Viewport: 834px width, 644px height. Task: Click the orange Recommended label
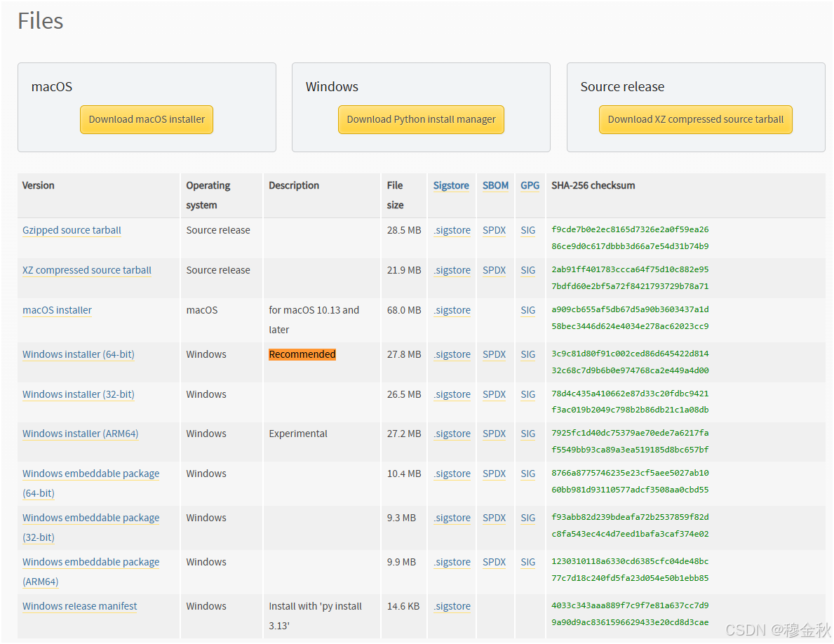[x=302, y=354]
